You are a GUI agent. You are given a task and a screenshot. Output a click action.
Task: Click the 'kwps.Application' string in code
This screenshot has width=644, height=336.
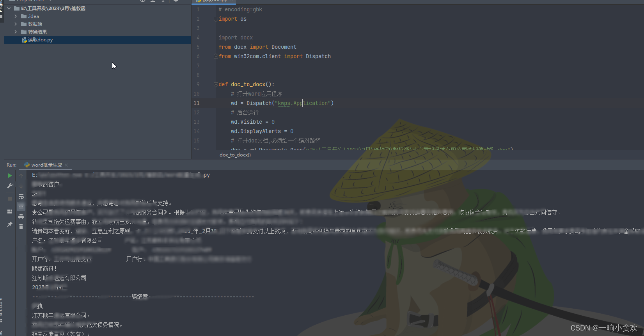click(304, 103)
